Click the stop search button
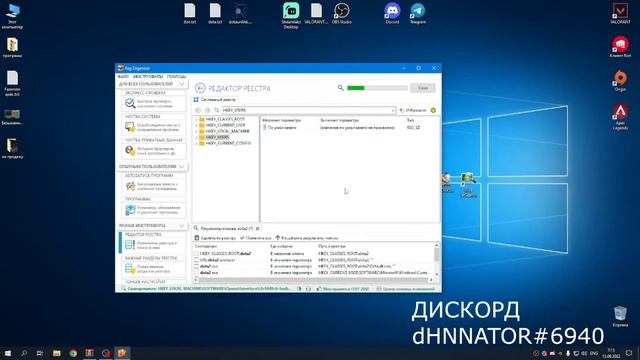The height and width of the screenshot is (360, 640). click(x=423, y=88)
